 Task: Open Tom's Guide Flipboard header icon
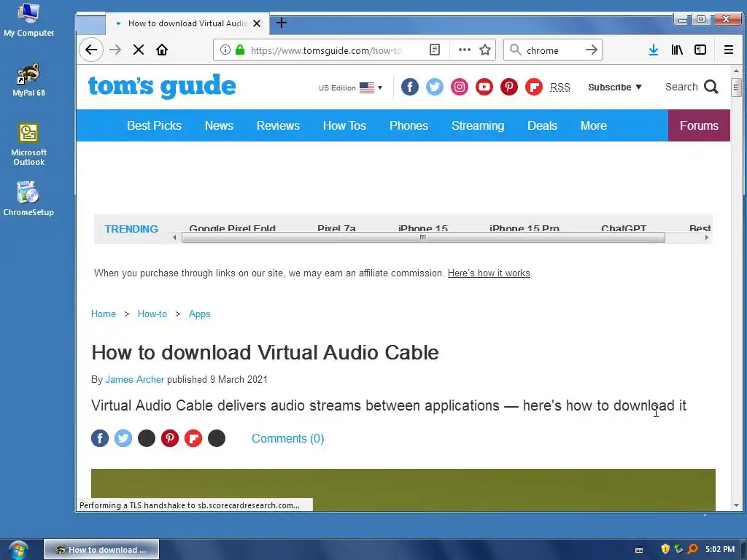(x=533, y=87)
